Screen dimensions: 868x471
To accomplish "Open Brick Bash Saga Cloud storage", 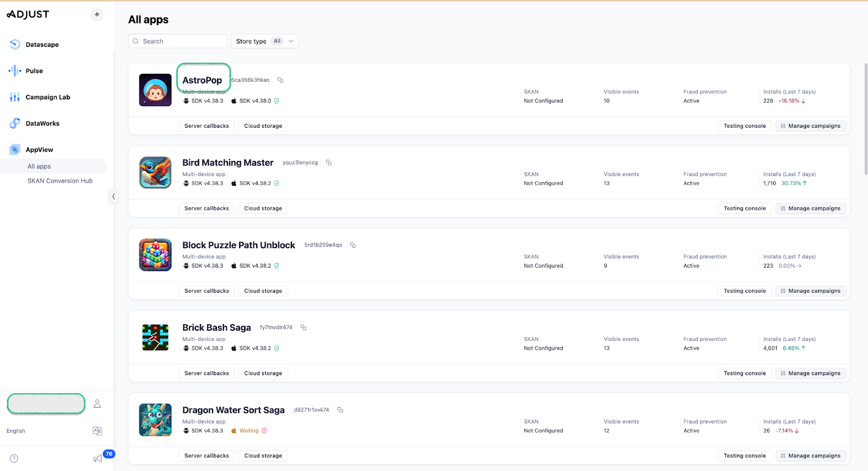I will (263, 373).
